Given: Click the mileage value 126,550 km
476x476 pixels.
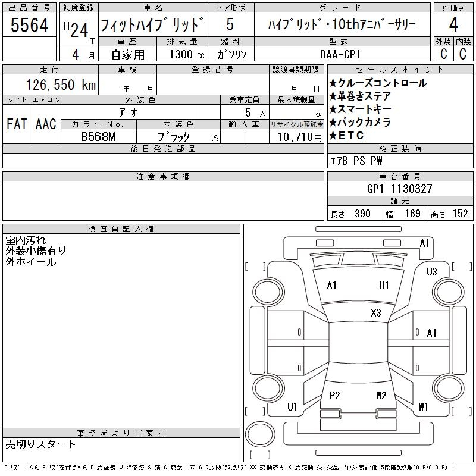Looking at the screenshot, I should 61,85.
